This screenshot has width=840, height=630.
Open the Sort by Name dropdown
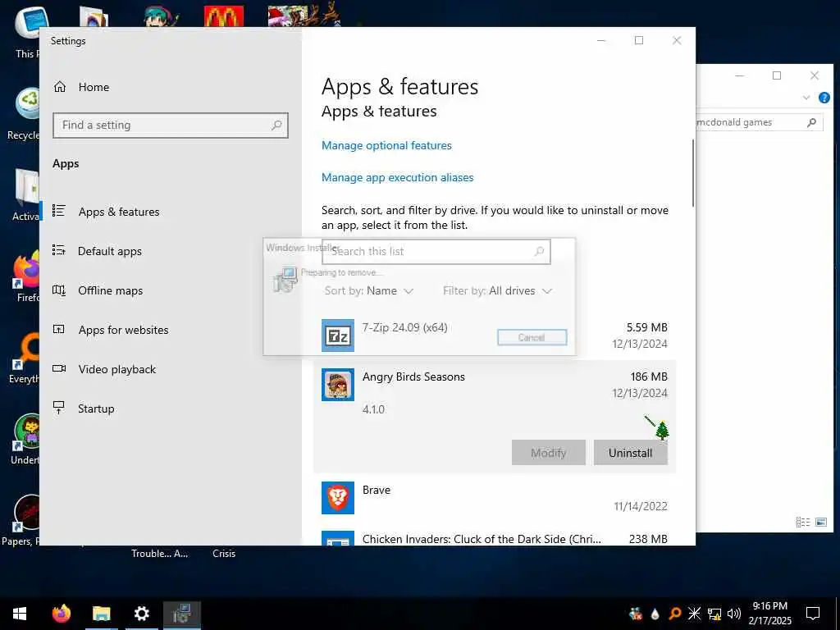tap(369, 291)
